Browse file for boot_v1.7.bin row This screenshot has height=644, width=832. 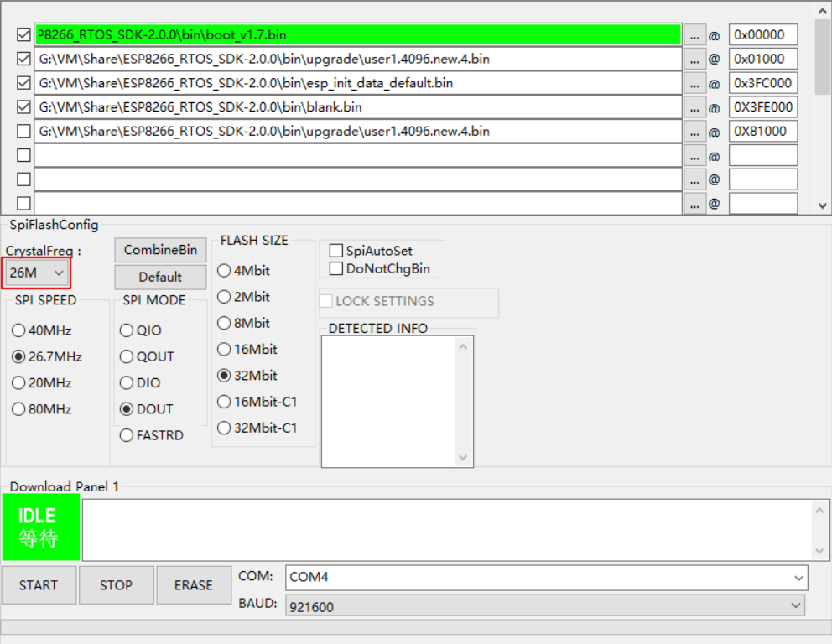pos(694,35)
